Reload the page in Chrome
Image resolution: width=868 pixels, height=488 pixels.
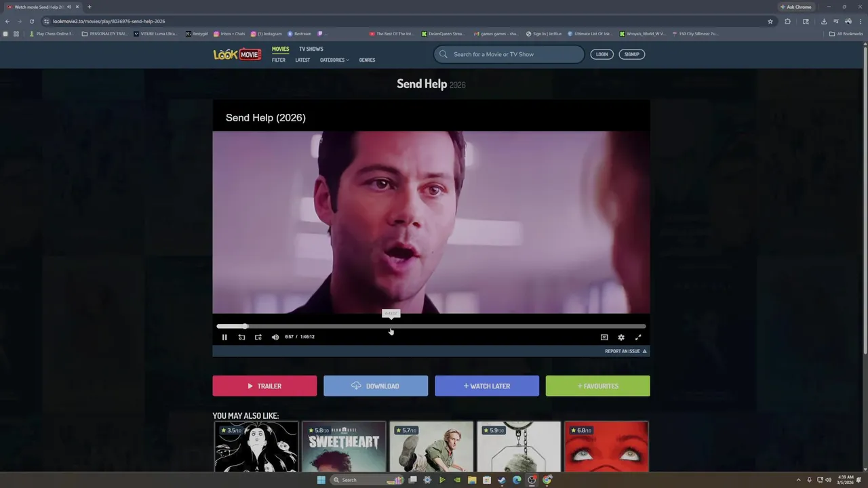coord(31,21)
